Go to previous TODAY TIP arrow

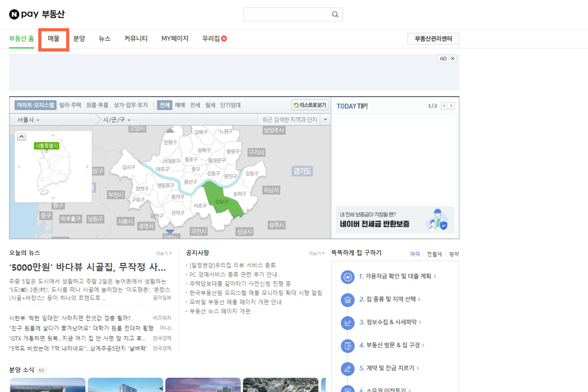tap(444, 106)
